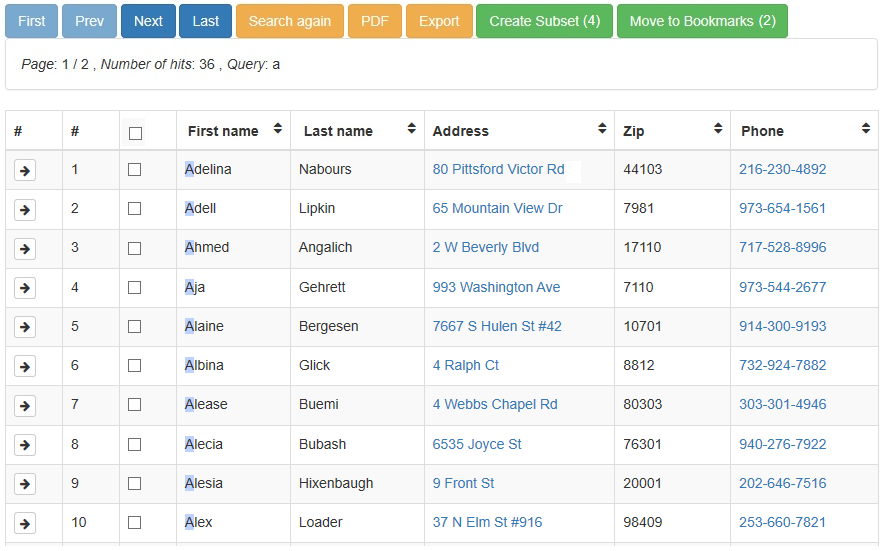This screenshot has width=883, height=551.
Task: Select first name cell Alecia
Action: point(204,444)
